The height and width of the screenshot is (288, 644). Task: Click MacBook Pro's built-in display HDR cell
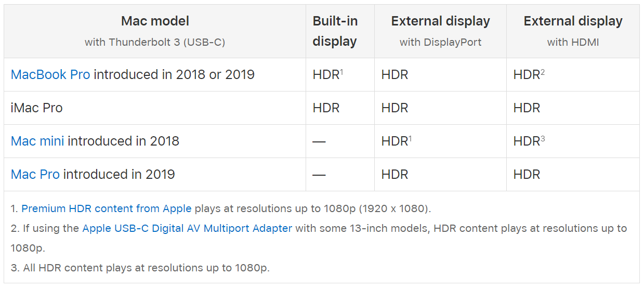(x=326, y=74)
